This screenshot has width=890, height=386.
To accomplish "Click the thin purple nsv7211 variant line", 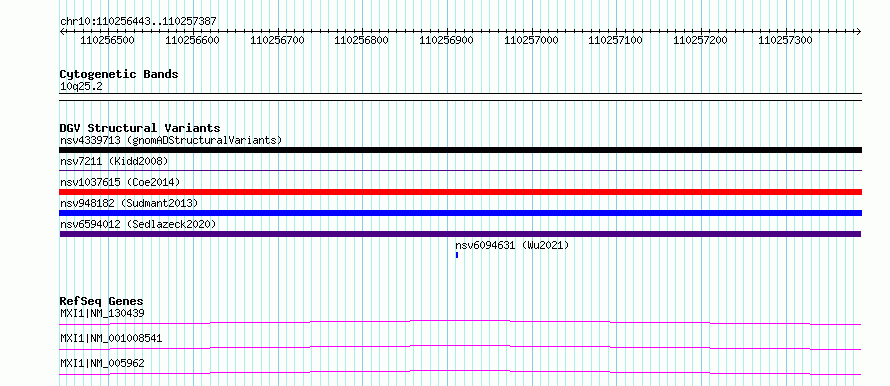I will [460, 170].
